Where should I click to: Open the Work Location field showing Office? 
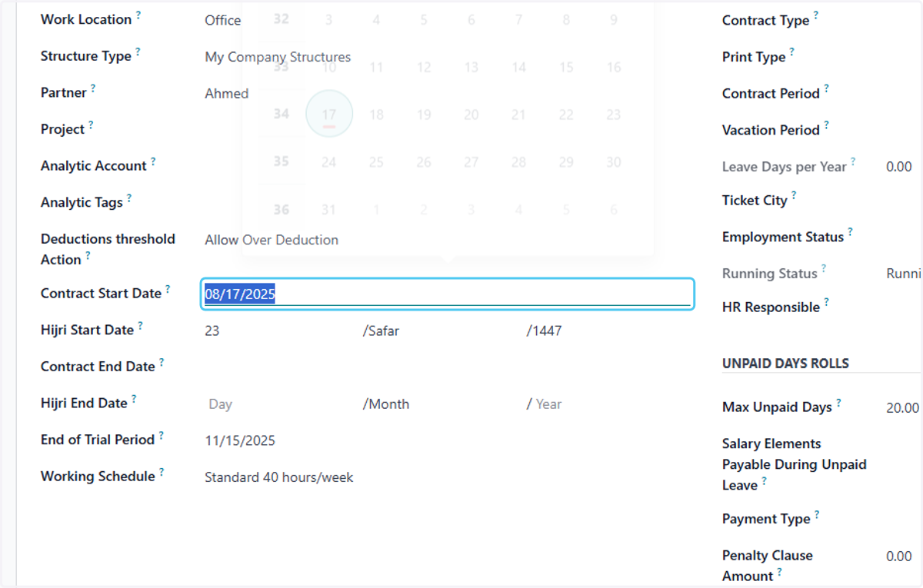[x=223, y=21]
